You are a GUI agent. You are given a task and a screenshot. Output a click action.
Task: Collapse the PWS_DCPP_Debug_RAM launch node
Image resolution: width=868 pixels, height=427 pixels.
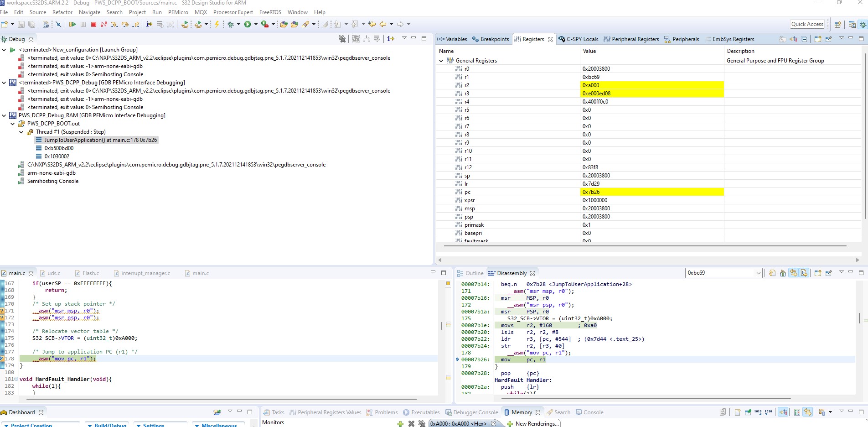point(4,115)
